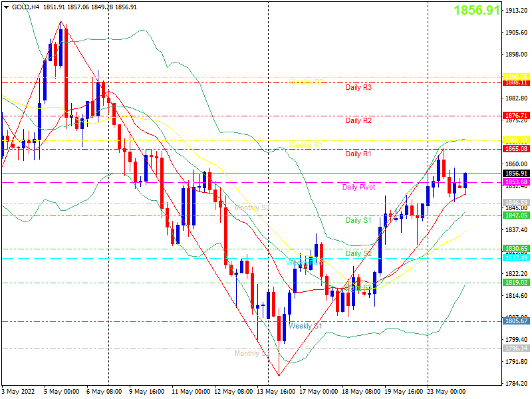Click the 23 May 00:00 time axis label
The image size is (532, 399).
(446, 392)
